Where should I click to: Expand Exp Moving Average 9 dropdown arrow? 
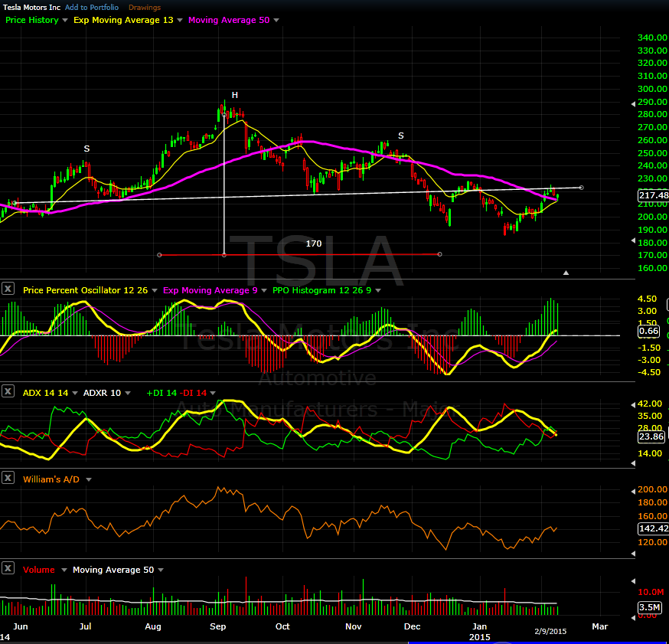click(263, 291)
